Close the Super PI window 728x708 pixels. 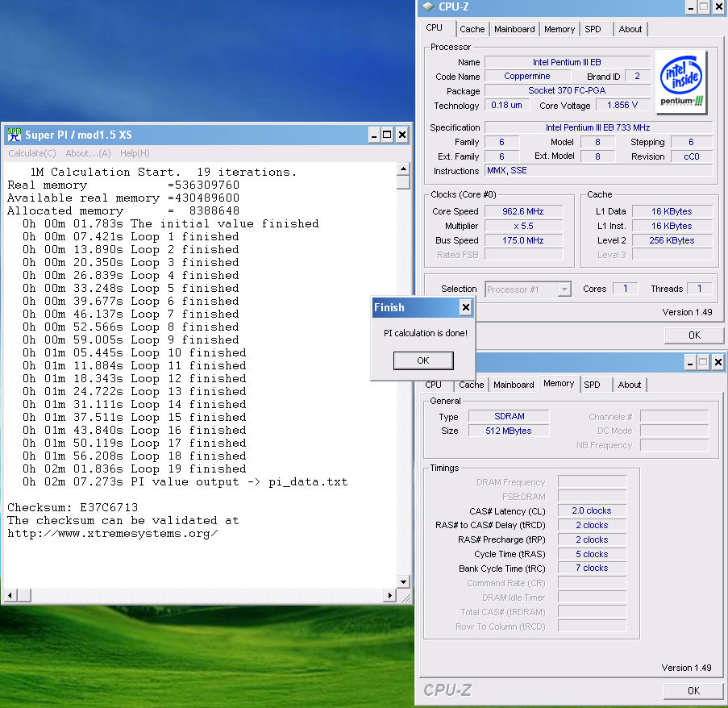[x=402, y=135]
